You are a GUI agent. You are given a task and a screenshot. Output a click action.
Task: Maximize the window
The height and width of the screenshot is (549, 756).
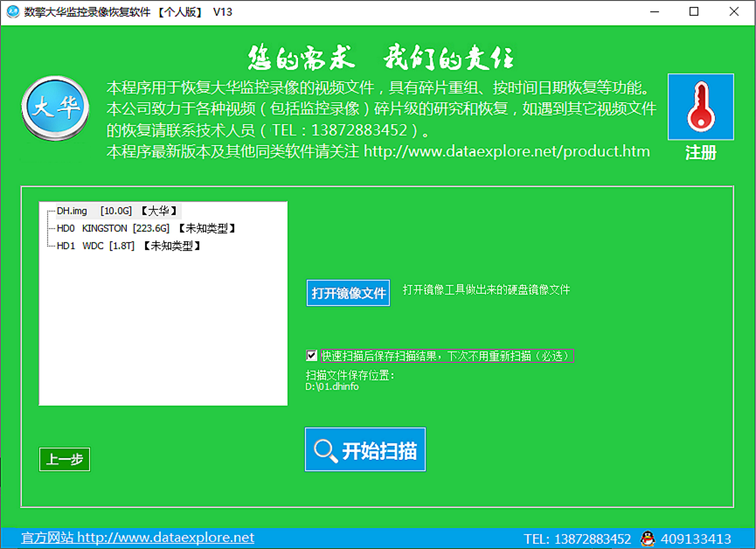tap(694, 11)
